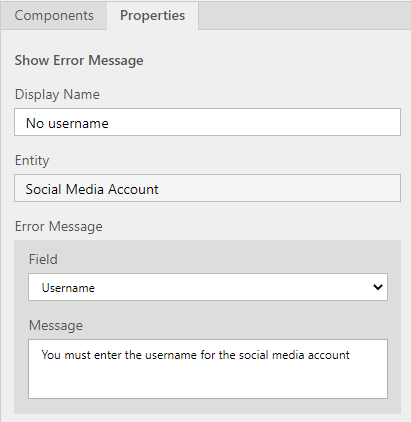
Task: Click the blank line below the message text
Action: pos(208,380)
